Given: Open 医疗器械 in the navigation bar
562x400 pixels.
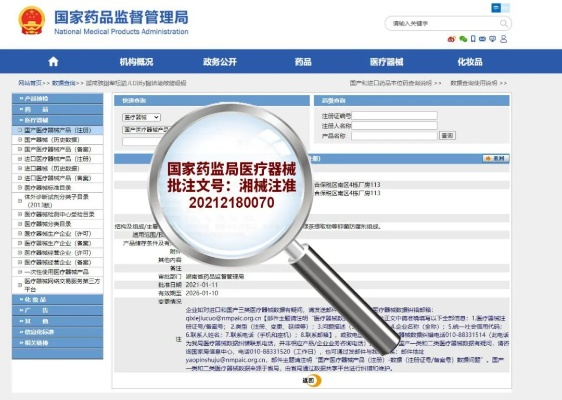Looking at the screenshot, I should (386, 62).
